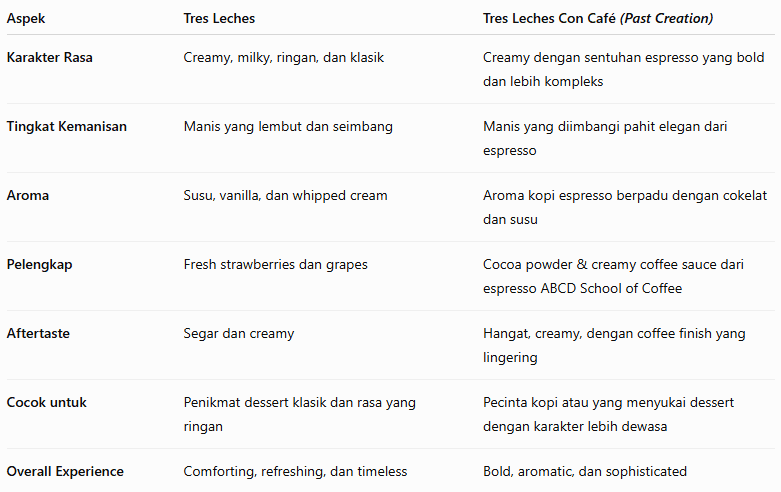Click 'Creamy, milky, ringan, dan klasik' cell
The width and height of the screenshot is (781, 492).
[x=283, y=58]
